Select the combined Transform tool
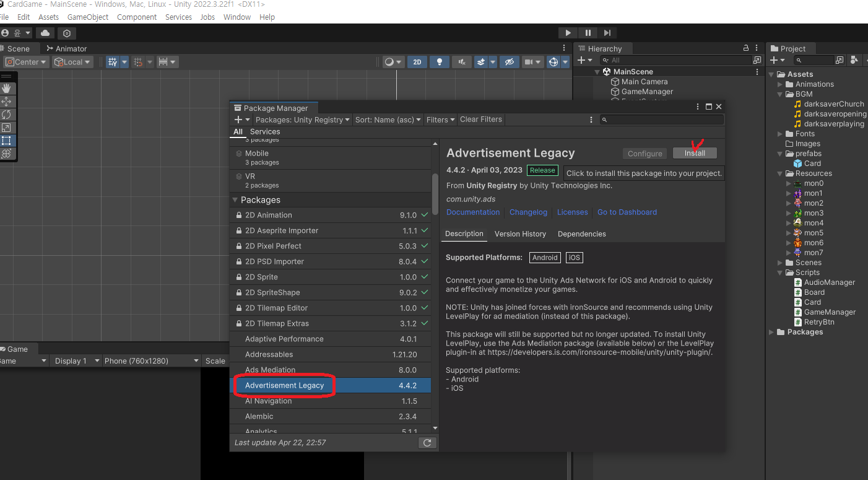Image resolution: width=868 pixels, height=480 pixels. point(6,154)
